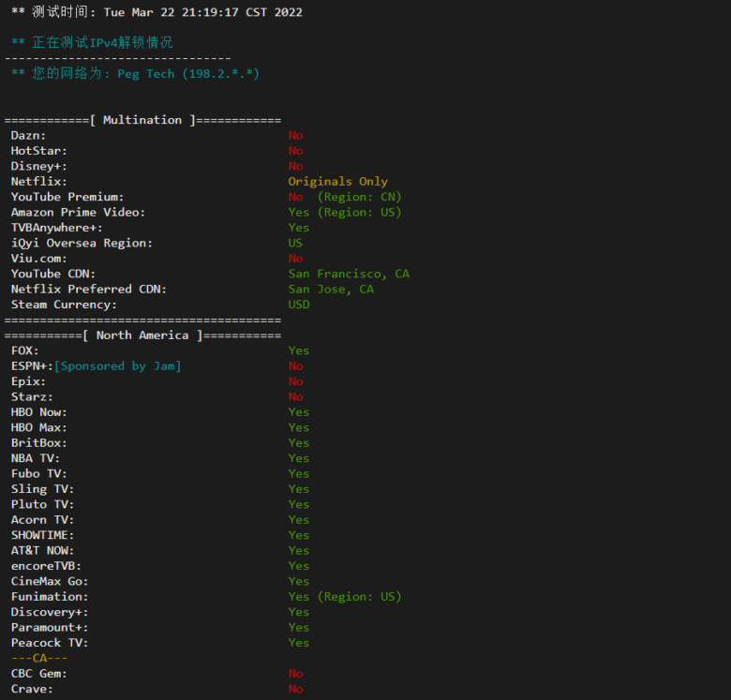
Task: Click the Crave 'No' result
Action: click(295, 689)
